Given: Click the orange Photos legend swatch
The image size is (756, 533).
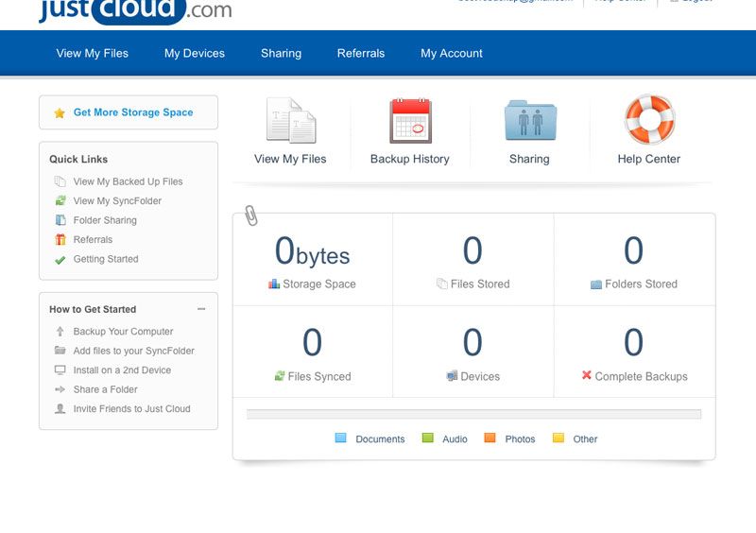Looking at the screenshot, I should (x=490, y=438).
